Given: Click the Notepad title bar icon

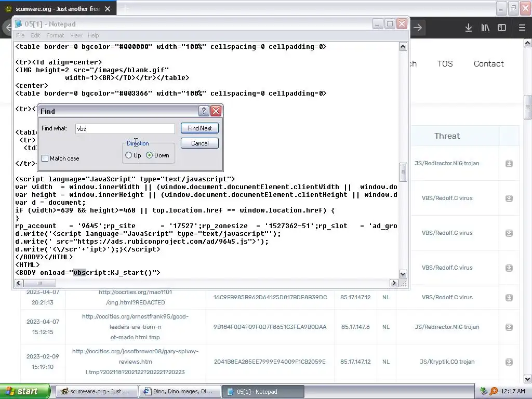Looking at the screenshot, I should [x=19, y=24].
